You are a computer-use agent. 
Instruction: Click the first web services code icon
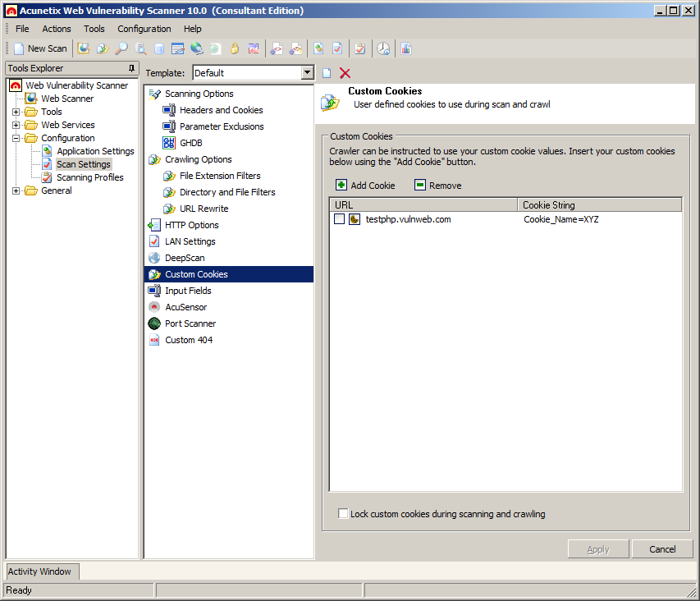coord(277,48)
